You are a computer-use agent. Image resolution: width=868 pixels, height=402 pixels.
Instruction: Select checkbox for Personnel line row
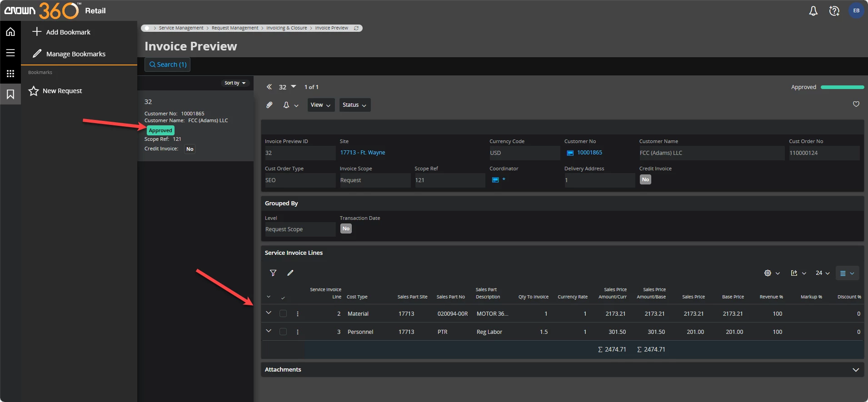tap(283, 332)
